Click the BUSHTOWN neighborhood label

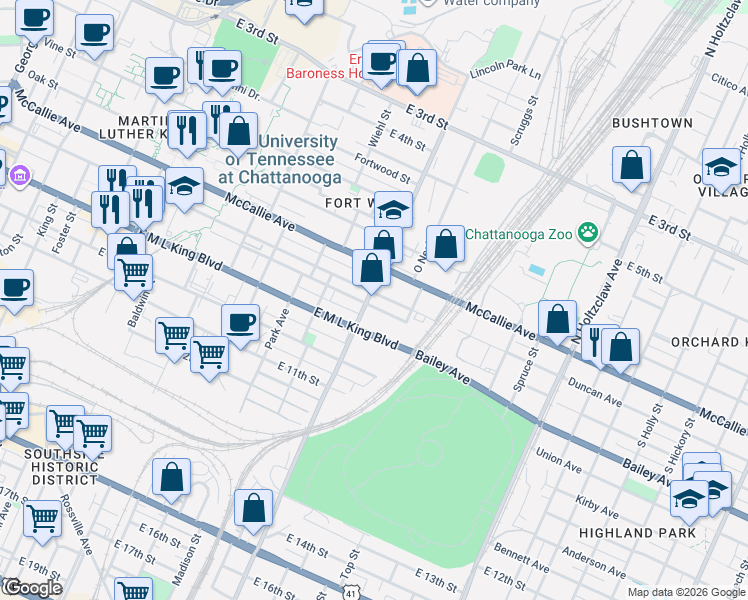point(652,123)
